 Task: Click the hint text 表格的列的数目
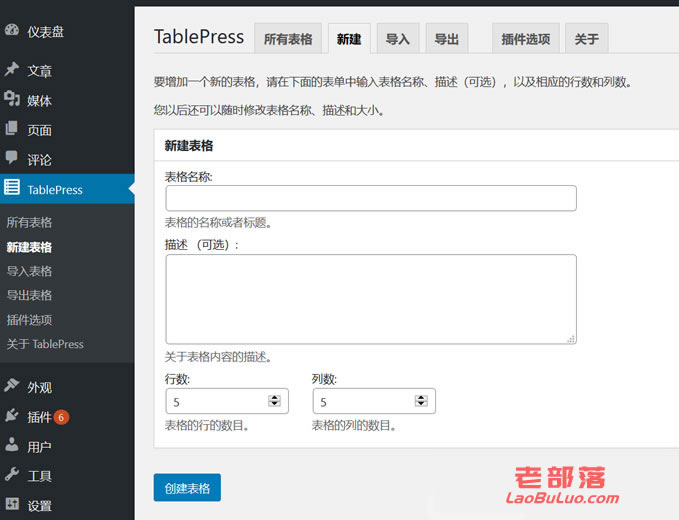pos(354,426)
